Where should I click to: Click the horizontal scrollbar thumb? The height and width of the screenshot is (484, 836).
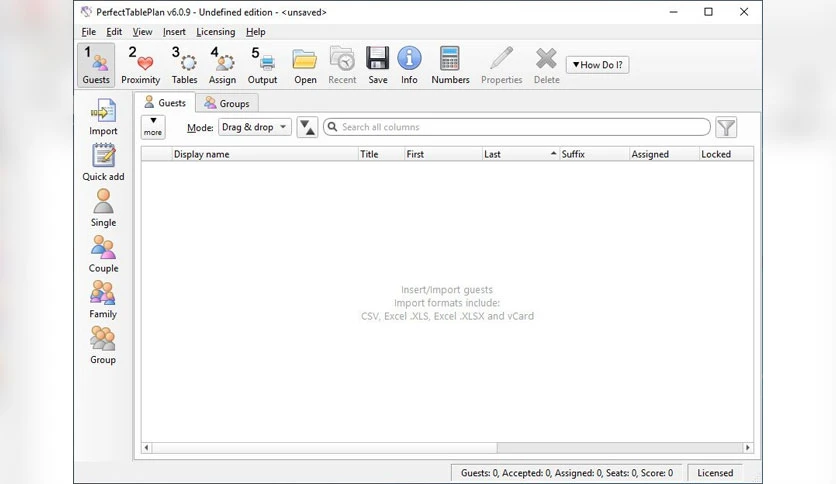click(325, 448)
